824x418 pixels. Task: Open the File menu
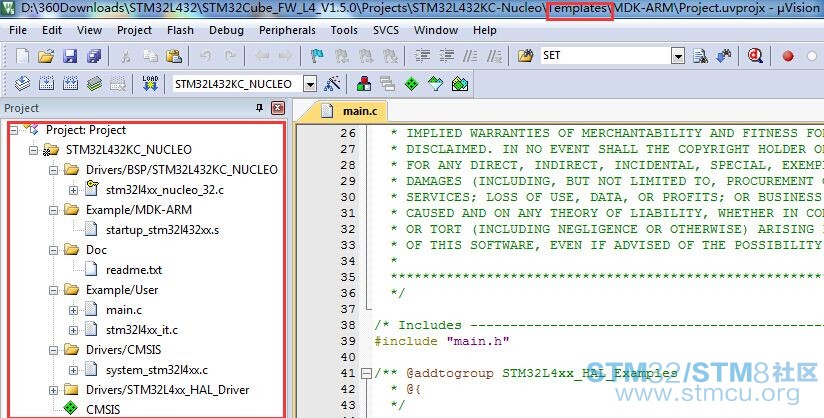pos(18,30)
